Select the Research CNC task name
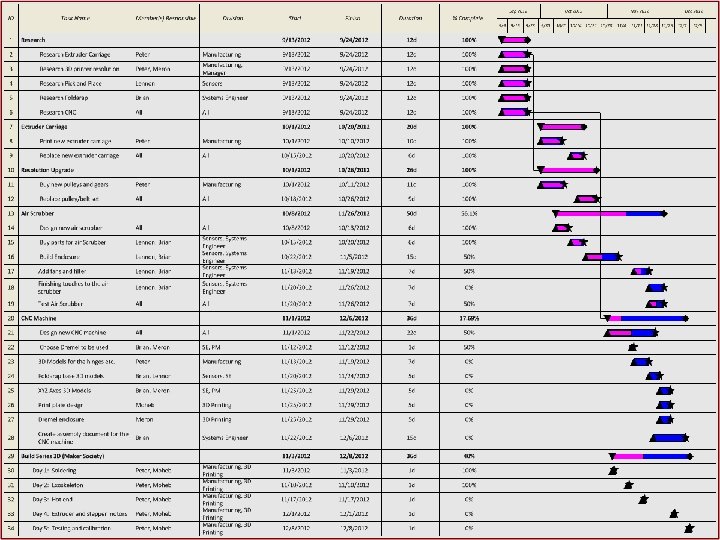 (x=57, y=112)
